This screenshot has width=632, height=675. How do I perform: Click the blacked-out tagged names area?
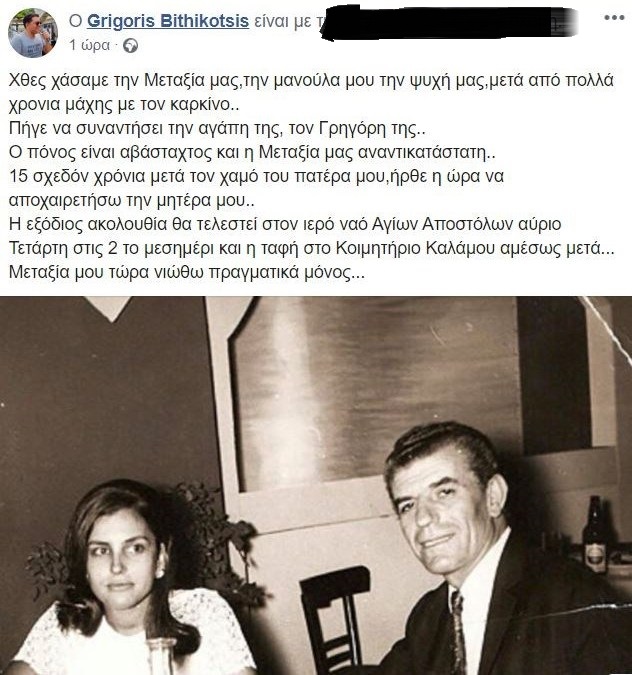click(x=448, y=23)
